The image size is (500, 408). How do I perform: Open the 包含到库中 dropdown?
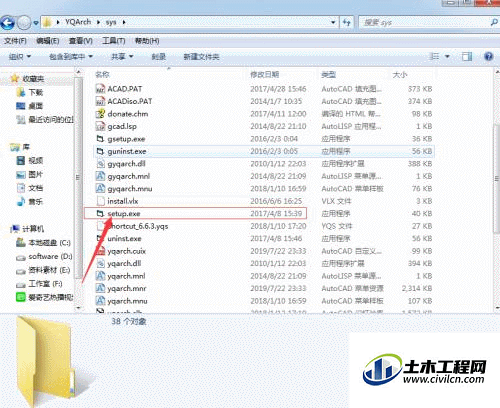(71, 57)
